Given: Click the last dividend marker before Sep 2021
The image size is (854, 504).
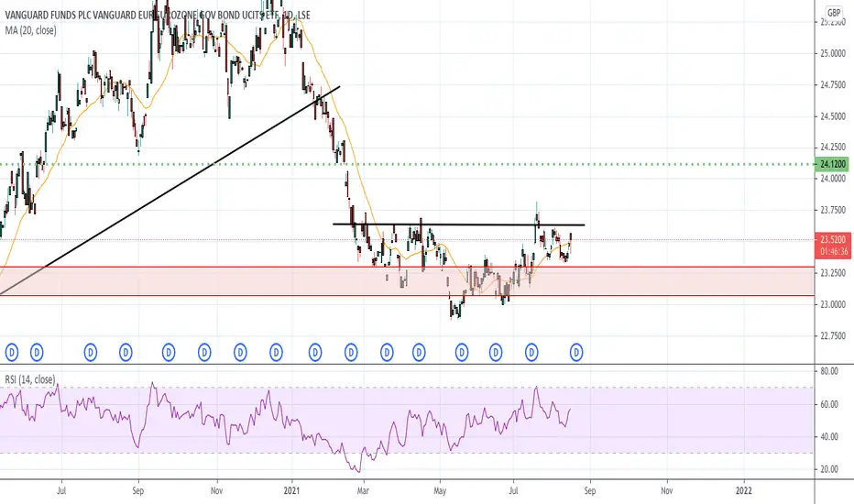Looking at the screenshot, I should coord(576,353).
